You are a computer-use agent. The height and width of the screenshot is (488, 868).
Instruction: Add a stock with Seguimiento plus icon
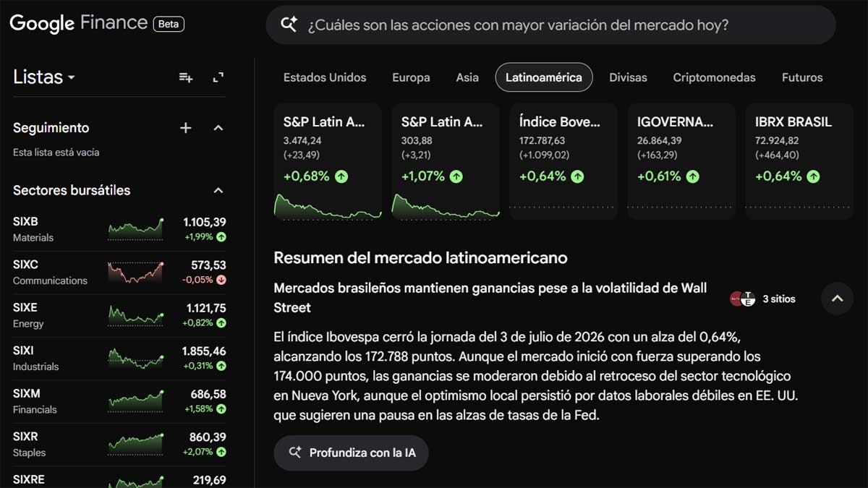[x=186, y=128]
